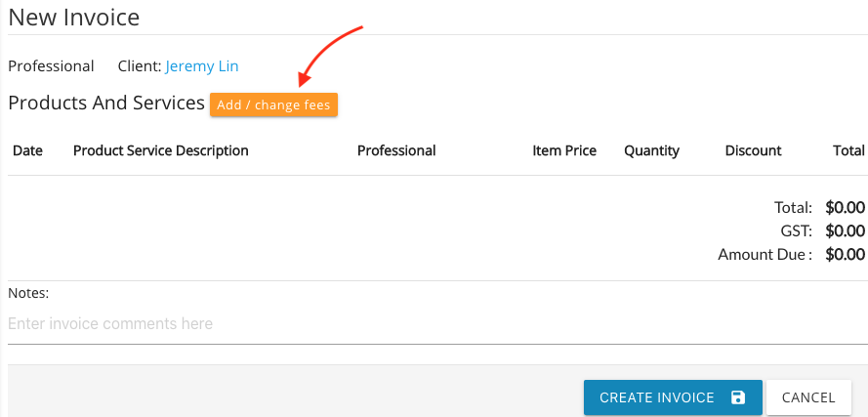
Task: Click the Professional column header in table
Action: (396, 150)
